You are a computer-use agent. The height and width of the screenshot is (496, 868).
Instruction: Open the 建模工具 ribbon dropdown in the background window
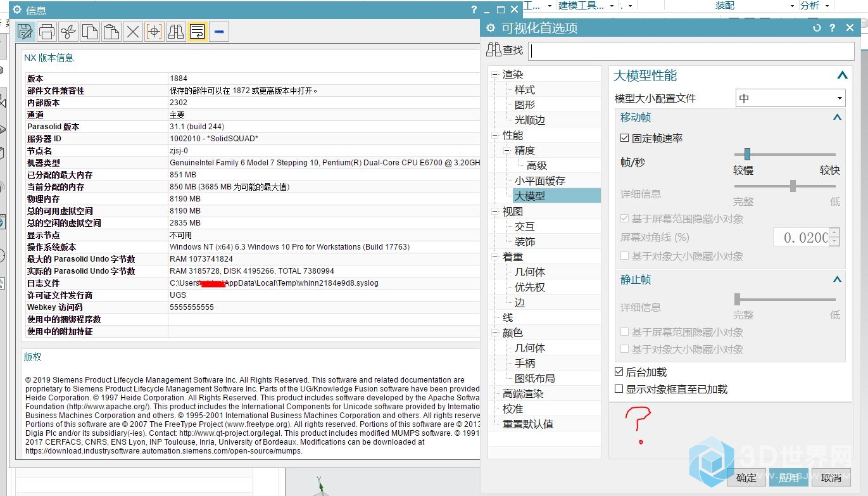point(612,6)
